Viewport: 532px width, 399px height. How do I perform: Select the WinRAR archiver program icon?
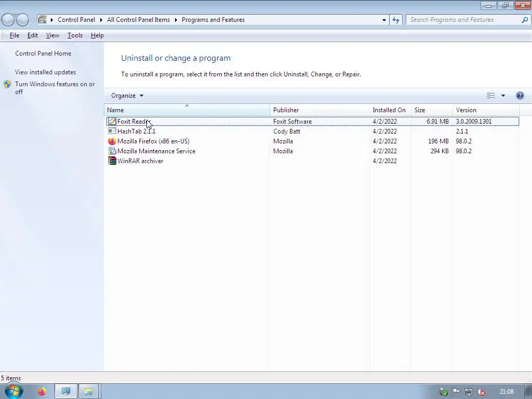(x=112, y=161)
